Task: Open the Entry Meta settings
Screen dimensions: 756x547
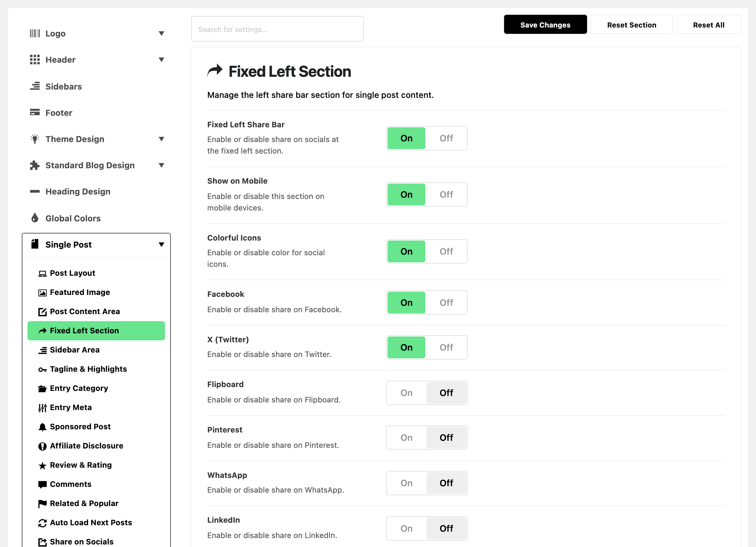Action: (96, 407)
